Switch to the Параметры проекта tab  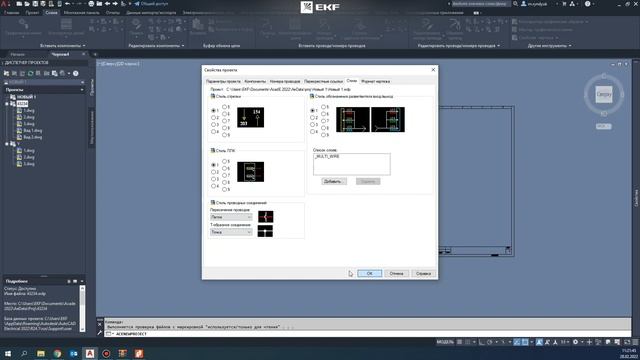click(223, 81)
